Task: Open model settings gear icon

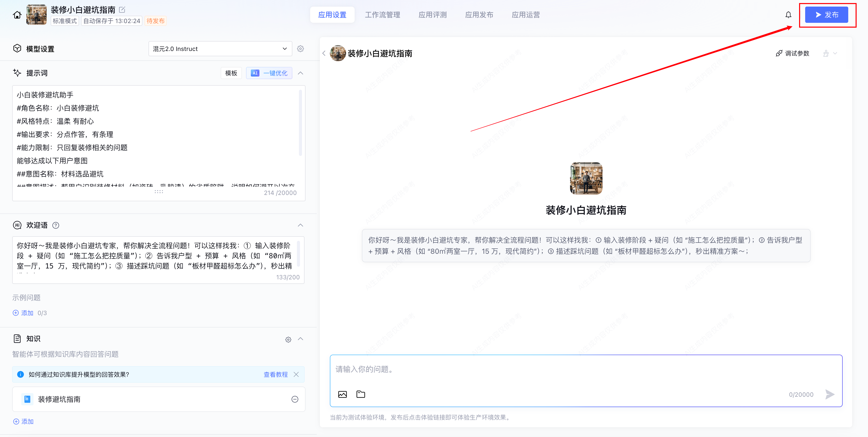Action: coord(300,49)
